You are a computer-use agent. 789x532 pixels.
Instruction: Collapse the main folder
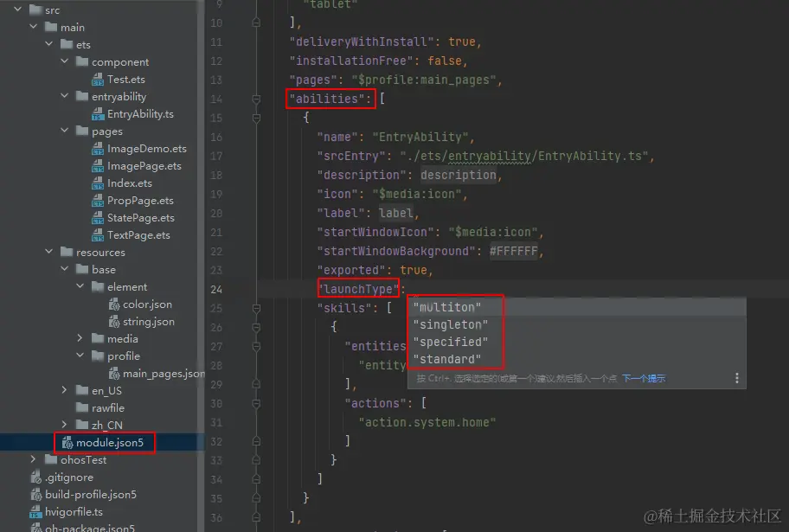point(33,27)
